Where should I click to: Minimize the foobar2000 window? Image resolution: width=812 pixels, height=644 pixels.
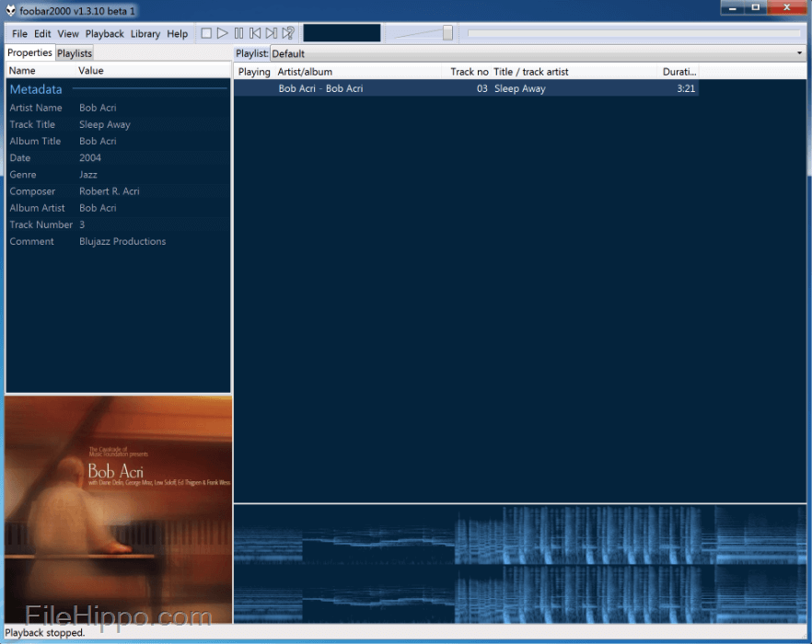[732, 7]
